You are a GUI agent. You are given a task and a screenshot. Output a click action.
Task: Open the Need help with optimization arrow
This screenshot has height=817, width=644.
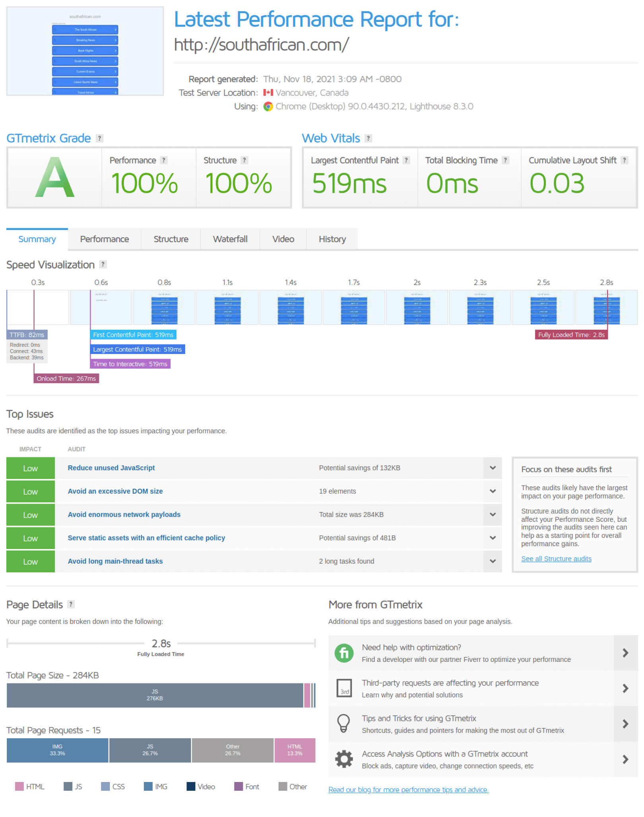coord(625,653)
